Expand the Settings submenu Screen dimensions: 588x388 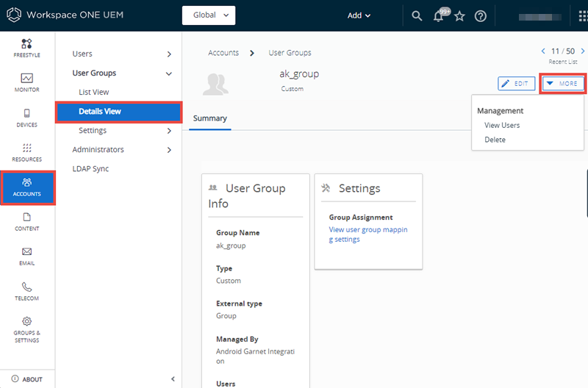click(x=169, y=131)
